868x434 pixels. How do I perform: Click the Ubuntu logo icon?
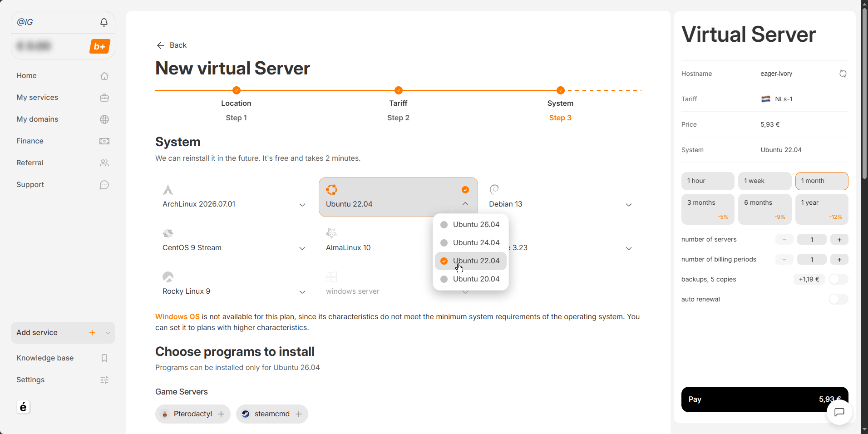point(331,190)
